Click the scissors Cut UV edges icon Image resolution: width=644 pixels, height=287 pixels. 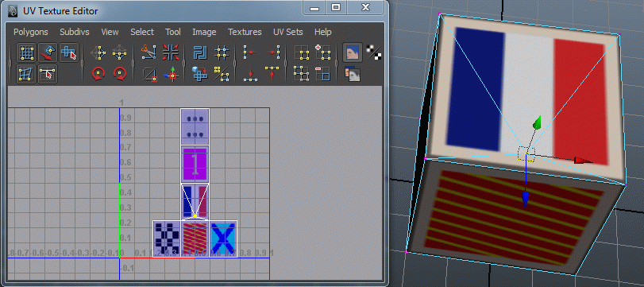(x=148, y=52)
